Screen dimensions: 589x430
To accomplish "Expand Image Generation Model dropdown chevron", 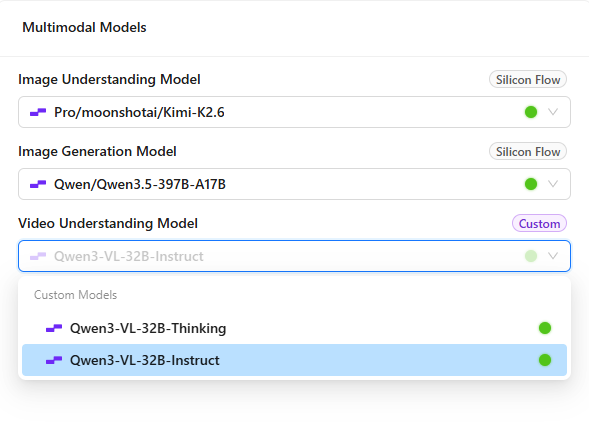I will 553,184.
